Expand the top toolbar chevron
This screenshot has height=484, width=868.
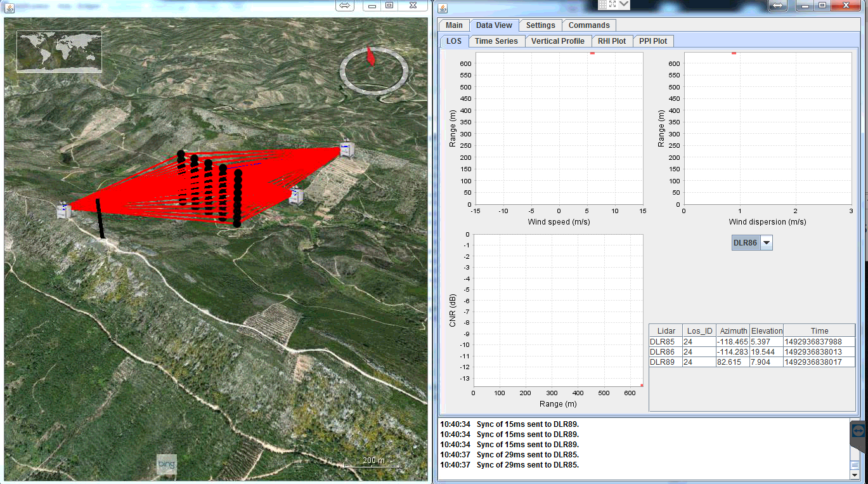click(624, 4)
